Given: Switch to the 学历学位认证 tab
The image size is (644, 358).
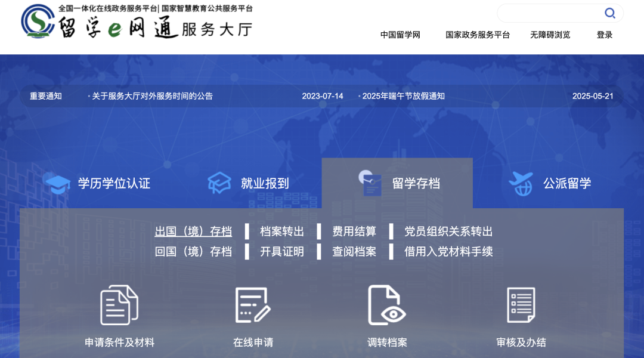Looking at the screenshot, I should coord(113,183).
